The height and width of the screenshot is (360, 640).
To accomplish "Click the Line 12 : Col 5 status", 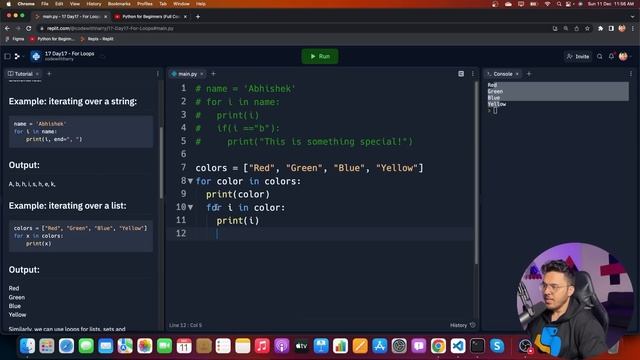I will pos(185,325).
